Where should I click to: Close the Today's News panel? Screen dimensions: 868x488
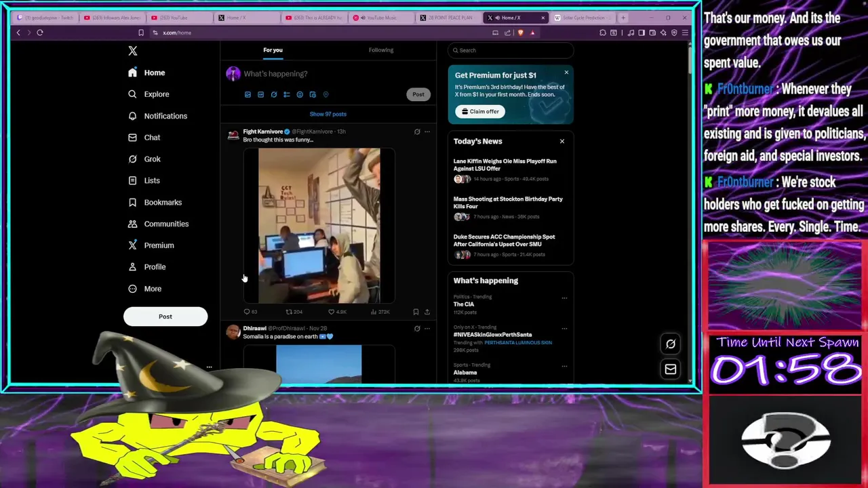tap(562, 141)
